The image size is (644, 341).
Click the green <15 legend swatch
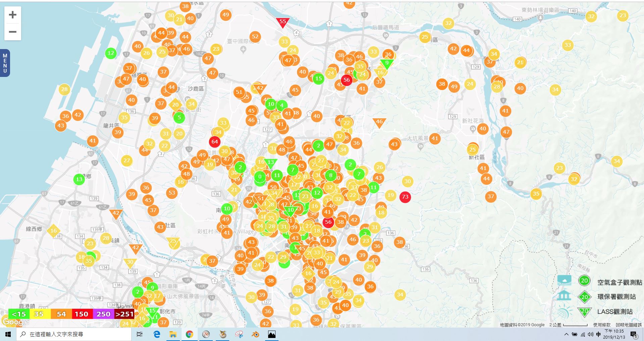tap(19, 314)
